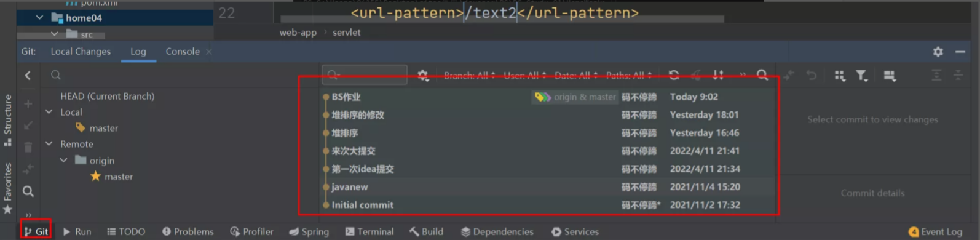Open the Spring tool window
Viewport: 980px width, 240px height.
(309, 231)
